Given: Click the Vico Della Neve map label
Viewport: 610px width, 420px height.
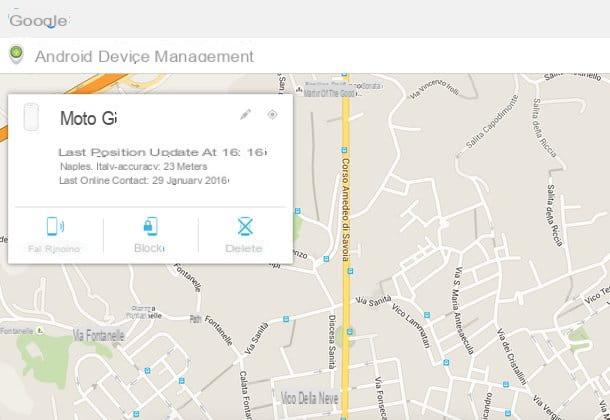Looking at the screenshot, I should click(x=310, y=398).
